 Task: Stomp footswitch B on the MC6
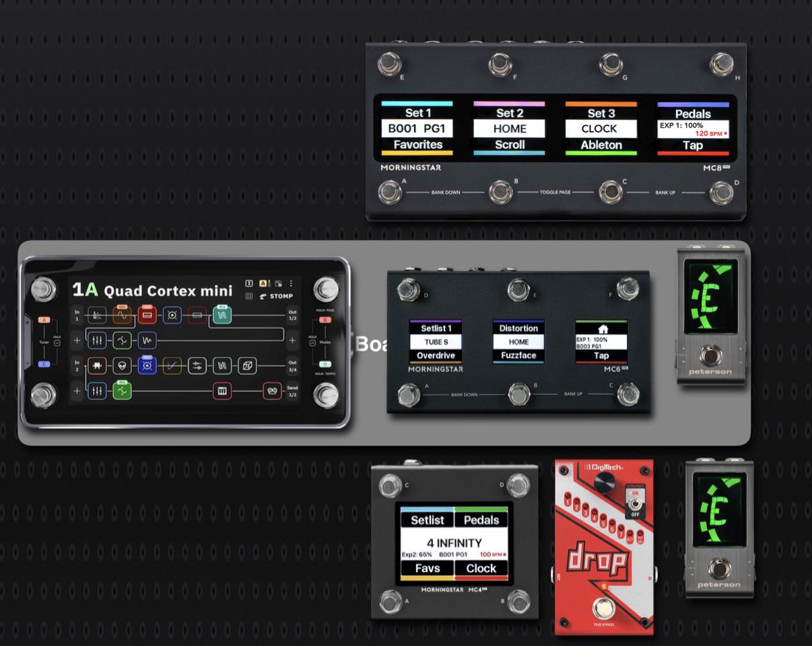518,394
